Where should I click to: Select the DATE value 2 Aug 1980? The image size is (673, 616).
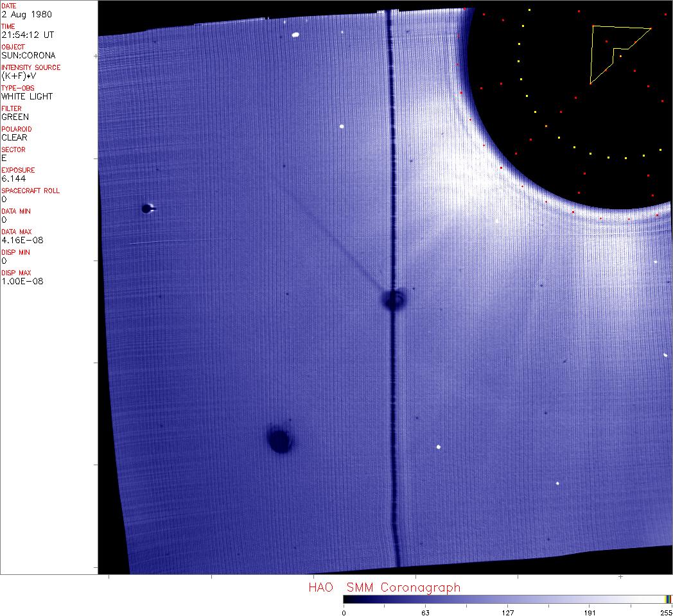click(x=27, y=14)
